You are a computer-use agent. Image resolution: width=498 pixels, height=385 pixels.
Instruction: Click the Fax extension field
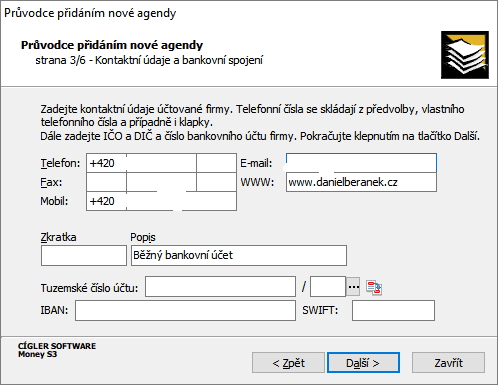217,182
